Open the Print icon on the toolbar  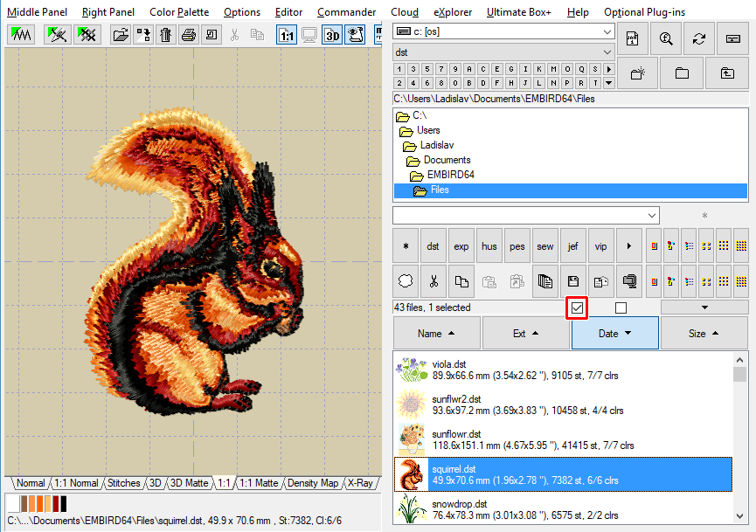pos(188,35)
